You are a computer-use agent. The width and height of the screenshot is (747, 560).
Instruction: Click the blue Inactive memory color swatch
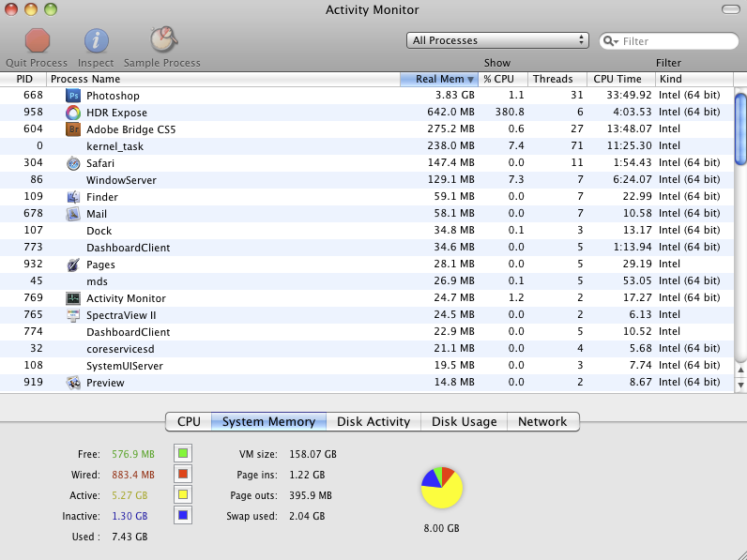tap(183, 515)
